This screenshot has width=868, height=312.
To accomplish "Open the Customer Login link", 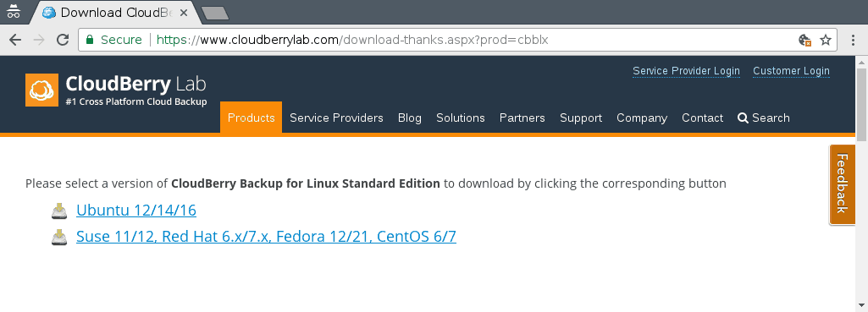I will pos(791,71).
